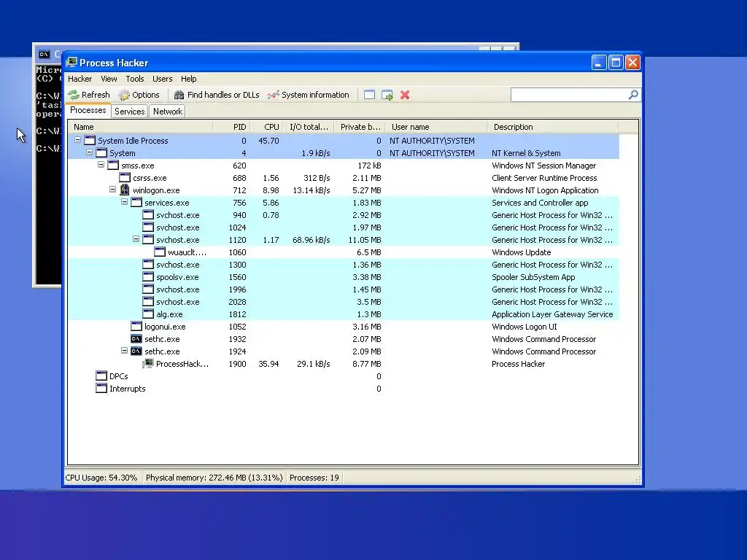This screenshot has height=560, width=747.
Task: Sort by the User name column header
Action: point(436,127)
